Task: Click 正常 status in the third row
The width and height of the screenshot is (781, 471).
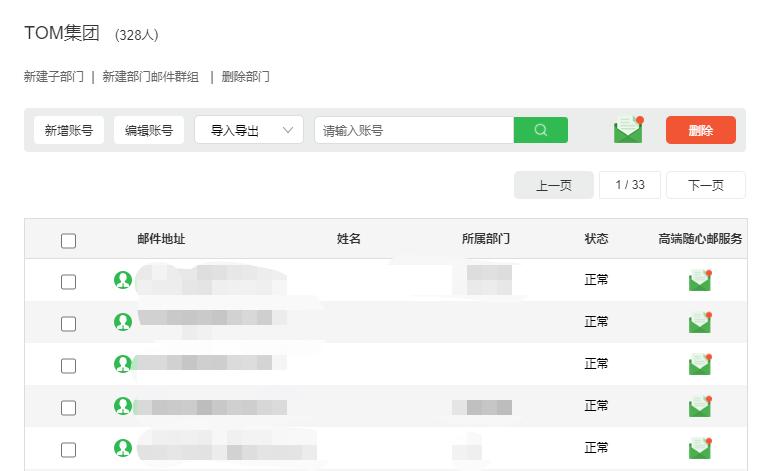Action: (596, 364)
